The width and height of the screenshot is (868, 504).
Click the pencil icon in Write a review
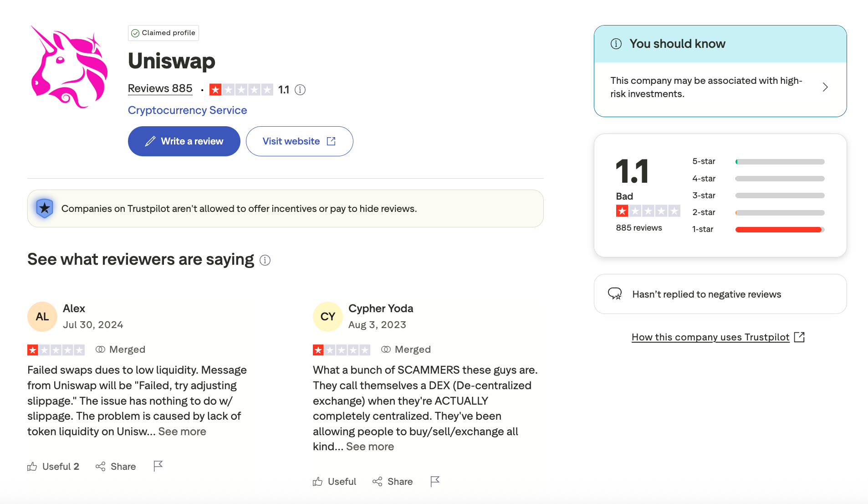[150, 141]
